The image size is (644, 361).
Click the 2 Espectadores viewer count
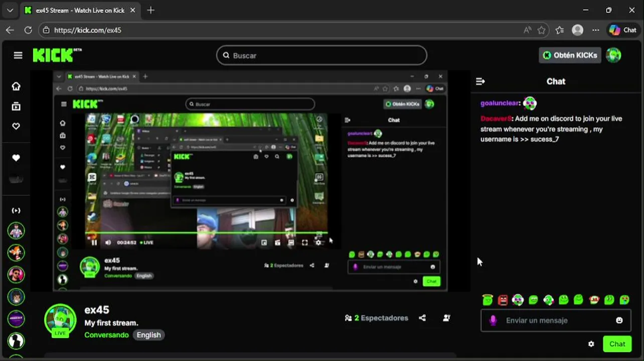coord(377,318)
